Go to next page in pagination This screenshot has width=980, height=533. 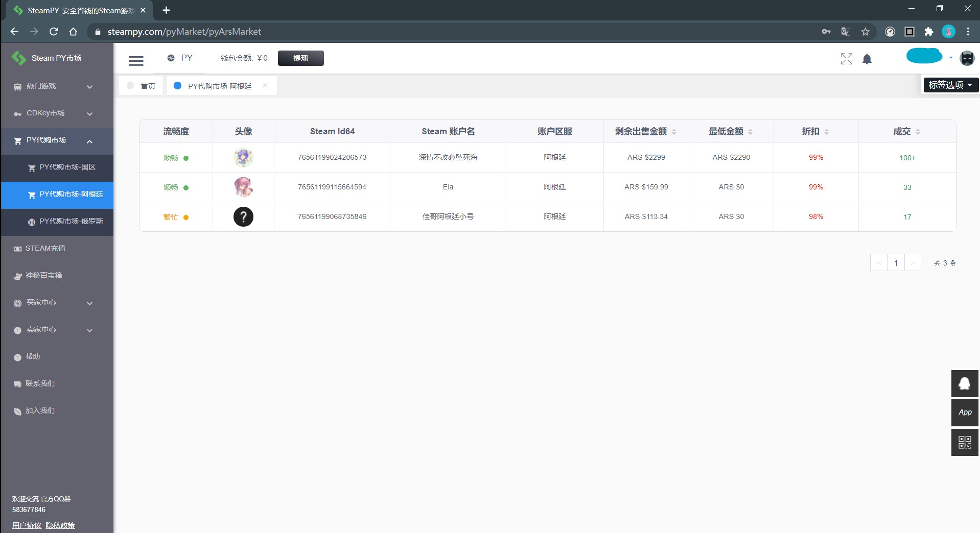click(x=913, y=263)
